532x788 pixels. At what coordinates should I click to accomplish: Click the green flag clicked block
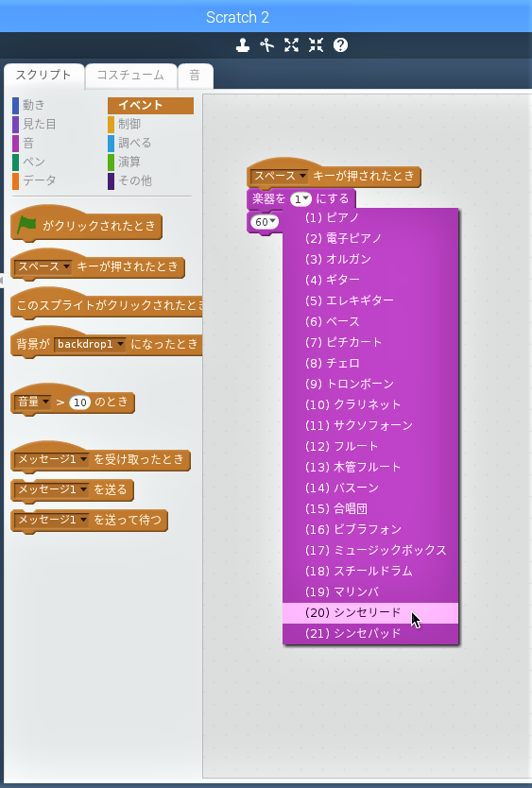(86, 226)
